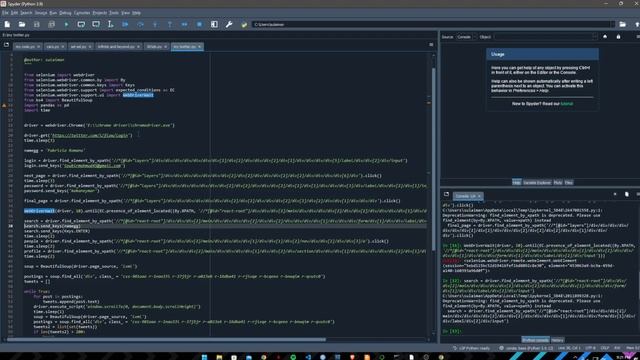Open the File menu
This screenshot has width=640, height=360.
(5, 13)
